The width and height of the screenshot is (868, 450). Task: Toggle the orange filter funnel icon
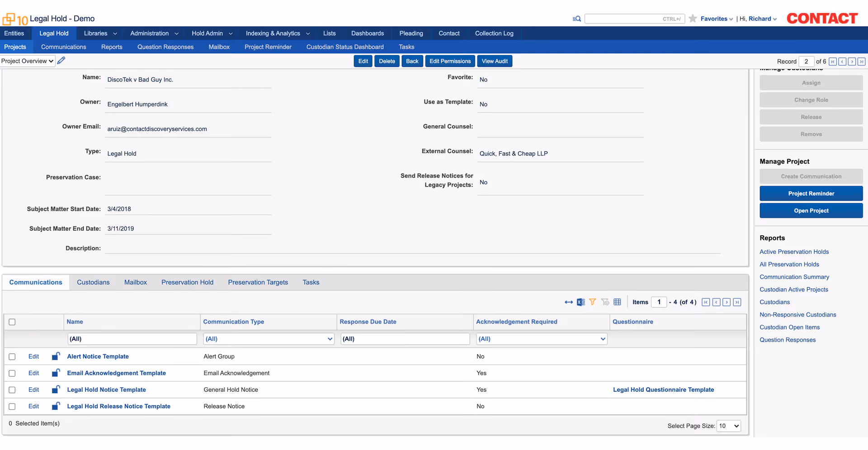pos(593,302)
